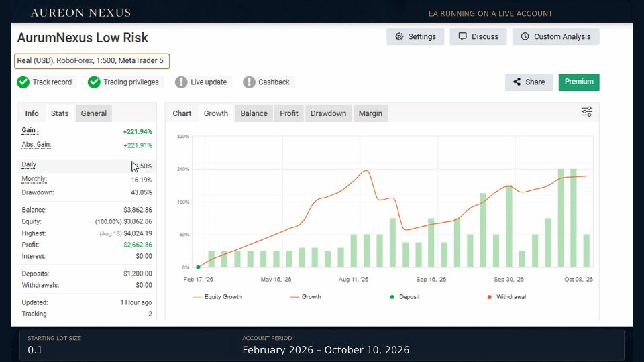Click the Track record green checkmark
The image size is (644, 362).
click(23, 82)
